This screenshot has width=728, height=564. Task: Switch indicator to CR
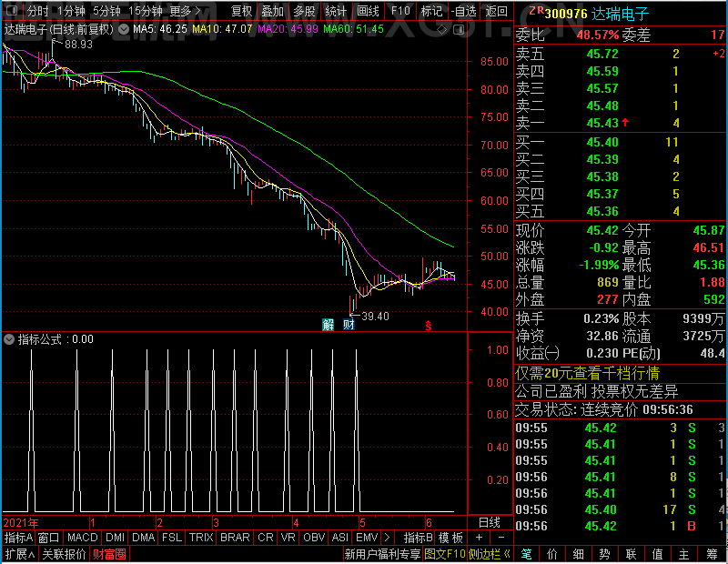coord(266,538)
